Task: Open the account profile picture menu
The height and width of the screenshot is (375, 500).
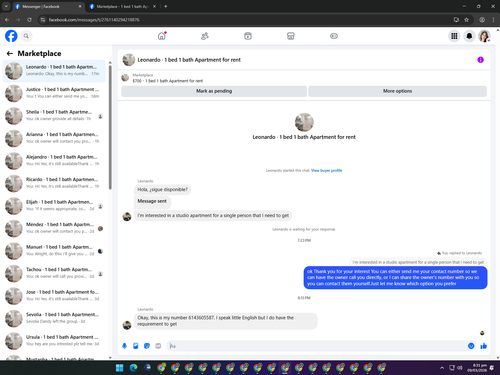Action: point(484,36)
